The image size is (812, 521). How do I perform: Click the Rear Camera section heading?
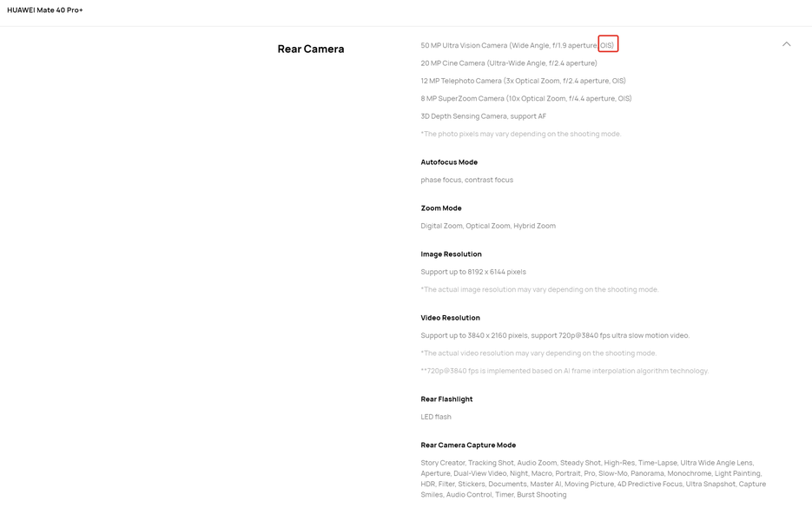pos(311,49)
